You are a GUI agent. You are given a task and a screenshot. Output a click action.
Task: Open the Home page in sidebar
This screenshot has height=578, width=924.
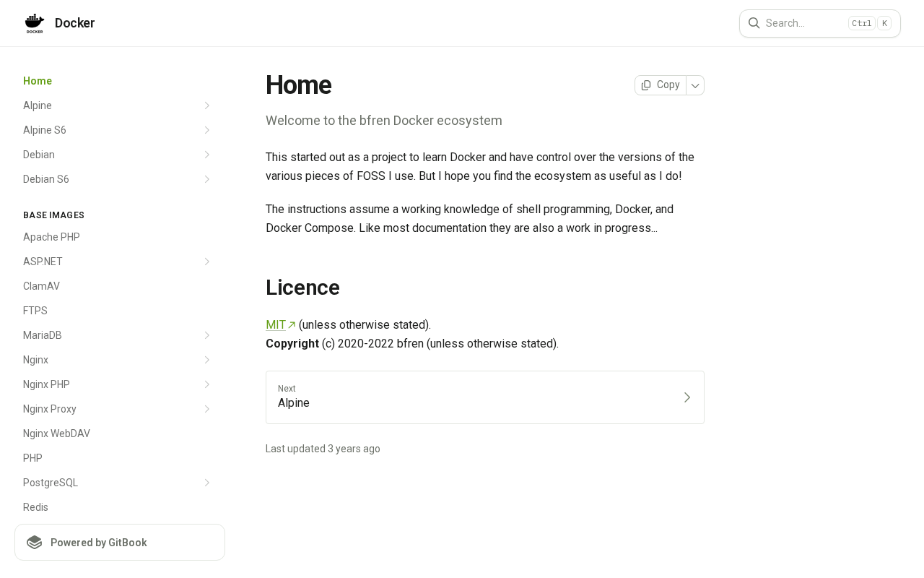(38, 81)
